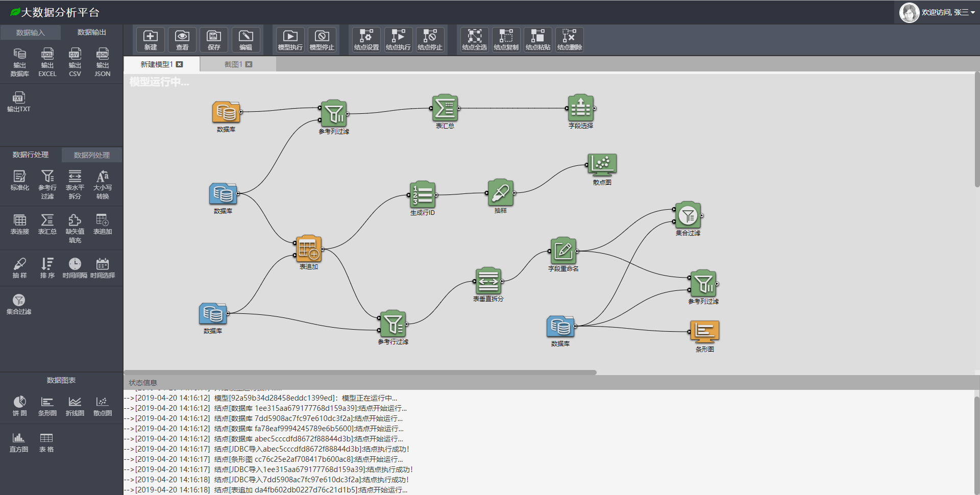
Task: Click the 结点全选 toolbar icon
Action: [x=474, y=39]
